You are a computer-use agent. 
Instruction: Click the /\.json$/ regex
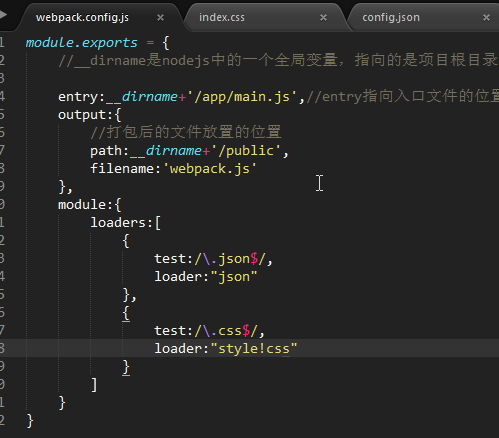(x=230, y=259)
